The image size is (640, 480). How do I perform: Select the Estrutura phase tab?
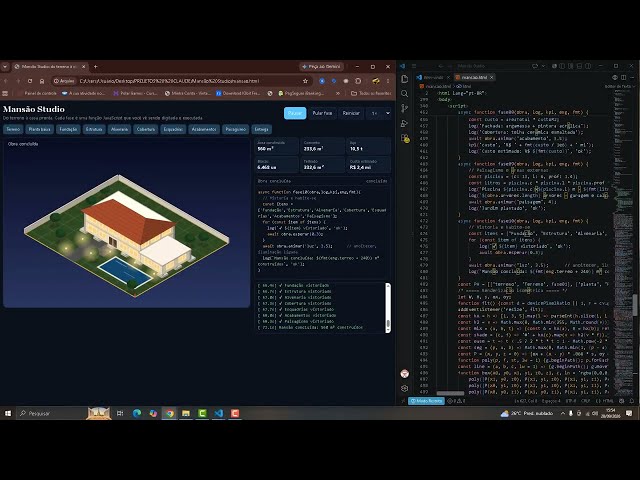[94, 129]
